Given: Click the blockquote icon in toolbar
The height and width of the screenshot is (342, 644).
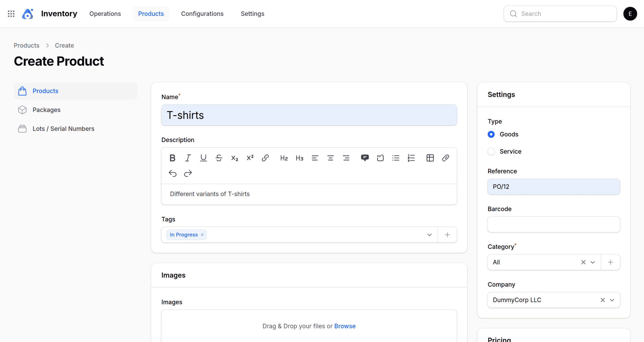Looking at the screenshot, I should point(365,158).
